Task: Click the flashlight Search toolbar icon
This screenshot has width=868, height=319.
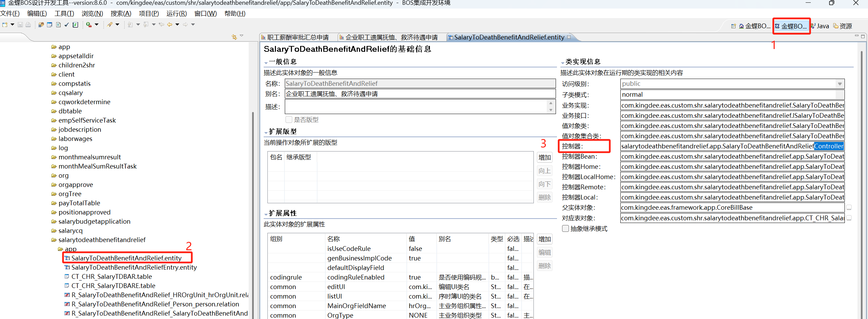Action: [x=110, y=25]
